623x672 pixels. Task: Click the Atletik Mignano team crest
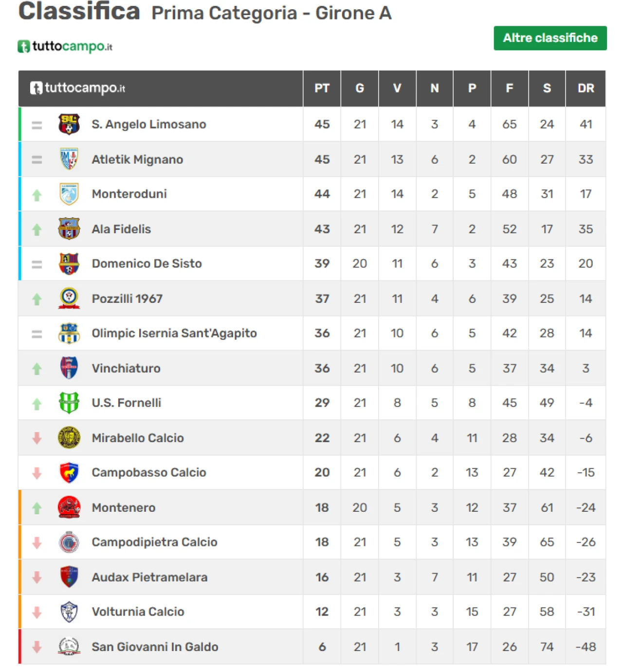tap(69, 159)
